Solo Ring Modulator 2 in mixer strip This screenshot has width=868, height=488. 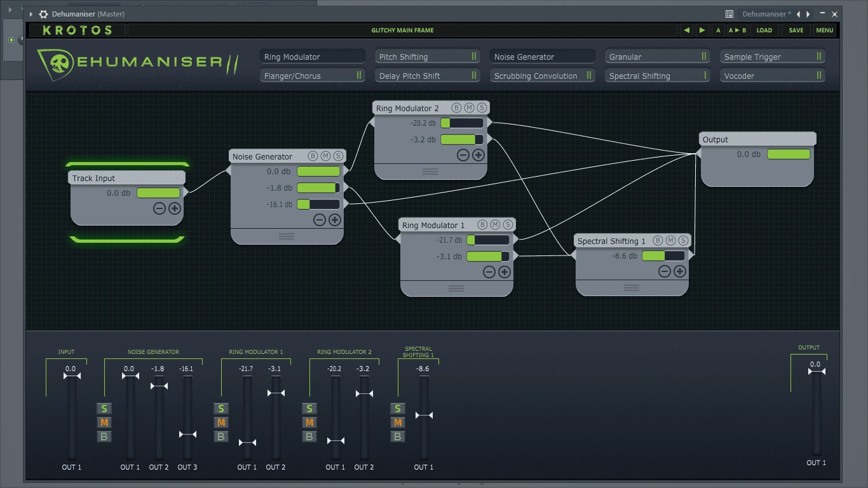coord(309,409)
